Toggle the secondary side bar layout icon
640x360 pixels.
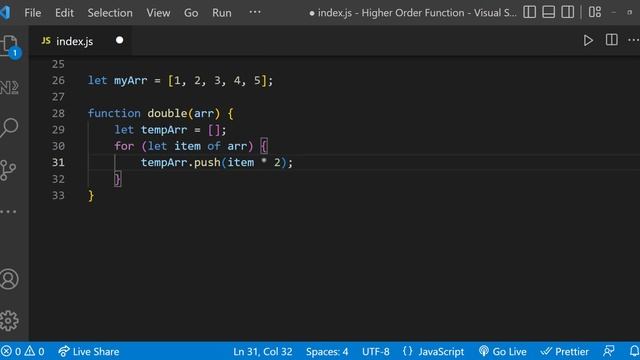point(568,12)
